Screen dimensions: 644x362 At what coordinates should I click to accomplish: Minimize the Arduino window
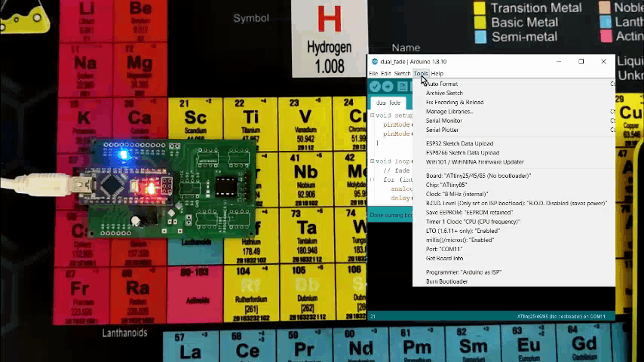tap(559, 62)
